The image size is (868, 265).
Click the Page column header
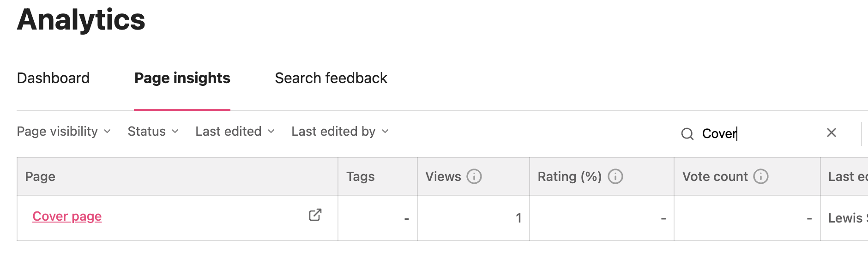click(177, 176)
